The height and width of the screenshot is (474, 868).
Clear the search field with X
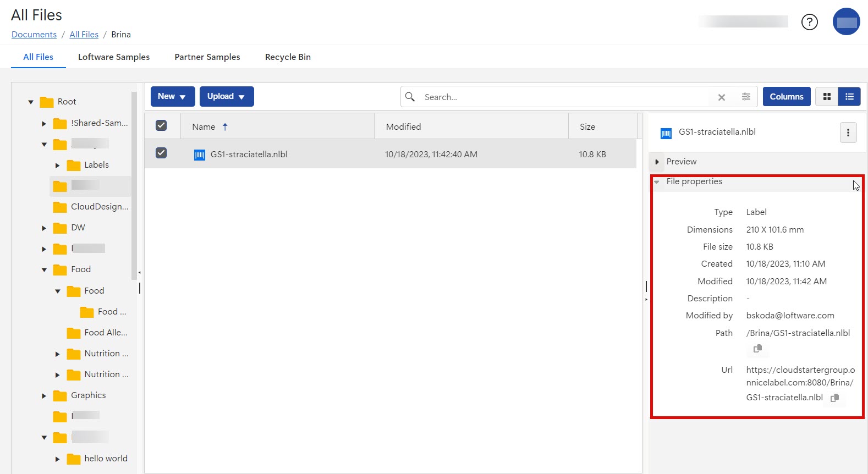(x=722, y=97)
